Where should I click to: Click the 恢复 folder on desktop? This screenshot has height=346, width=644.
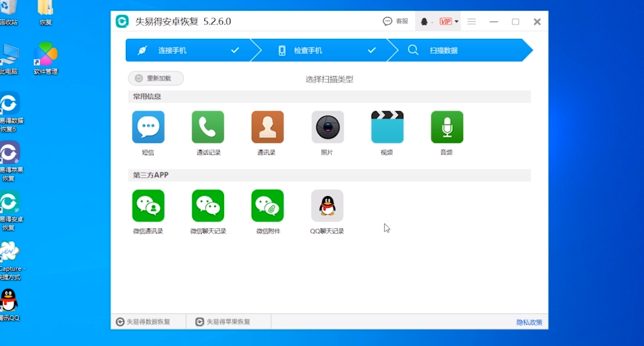46,13
